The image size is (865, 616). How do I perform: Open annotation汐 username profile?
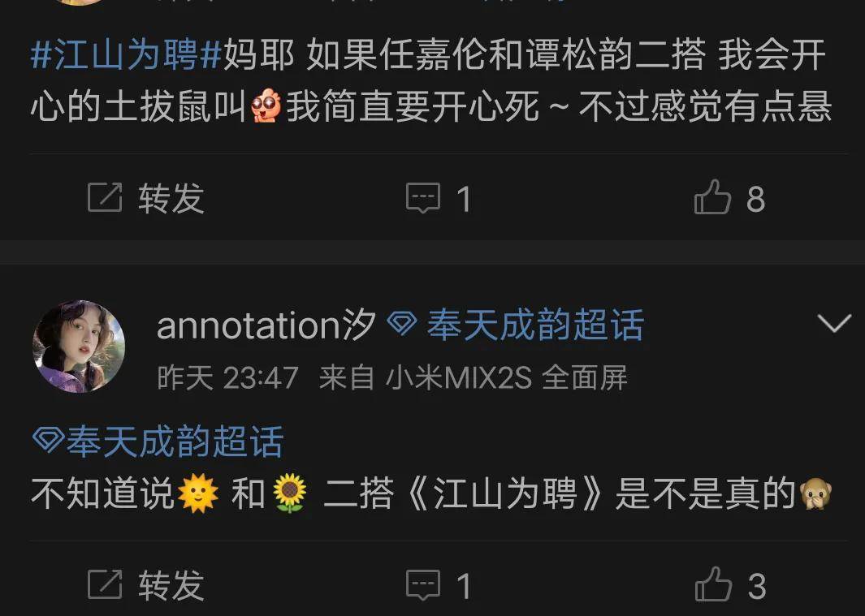266,325
